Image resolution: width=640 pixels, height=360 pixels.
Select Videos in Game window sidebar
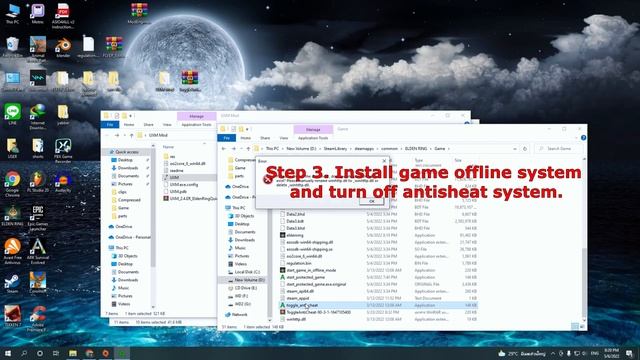[237, 264]
